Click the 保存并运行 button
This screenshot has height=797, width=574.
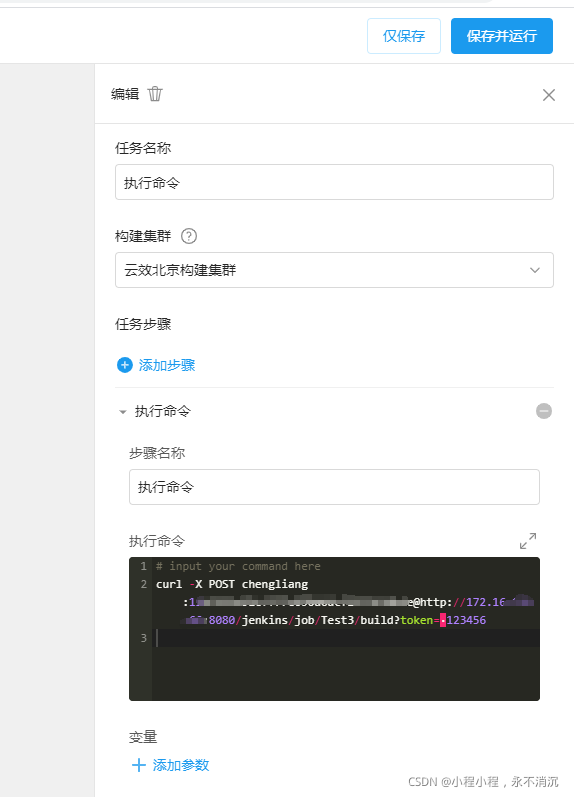tap(501, 36)
